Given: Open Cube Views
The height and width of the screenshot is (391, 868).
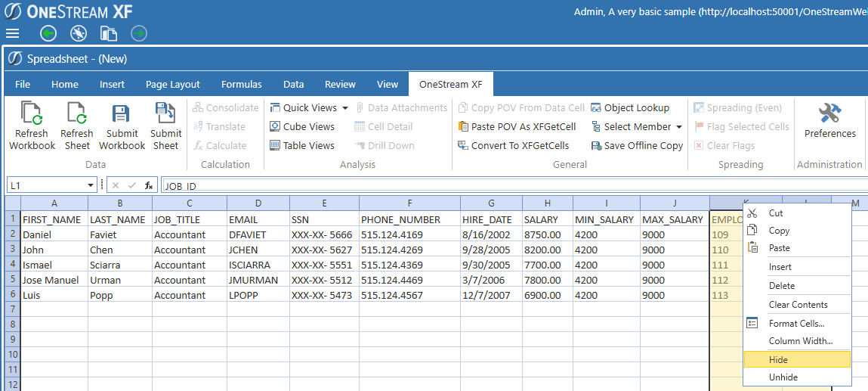Looking at the screenshot, I should (x=302, y=127).
